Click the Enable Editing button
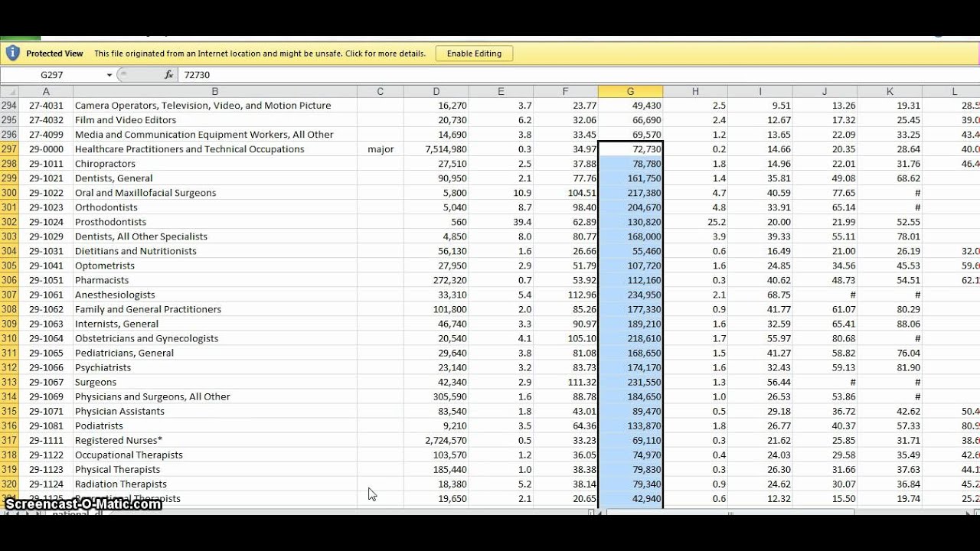Screen dimensions: 980x551 point(474,54)
